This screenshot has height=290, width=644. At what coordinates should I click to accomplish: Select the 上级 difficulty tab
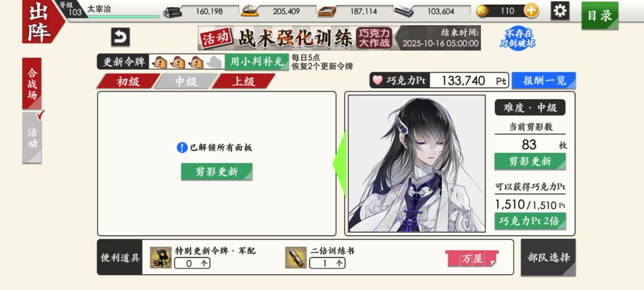[243, 81]
